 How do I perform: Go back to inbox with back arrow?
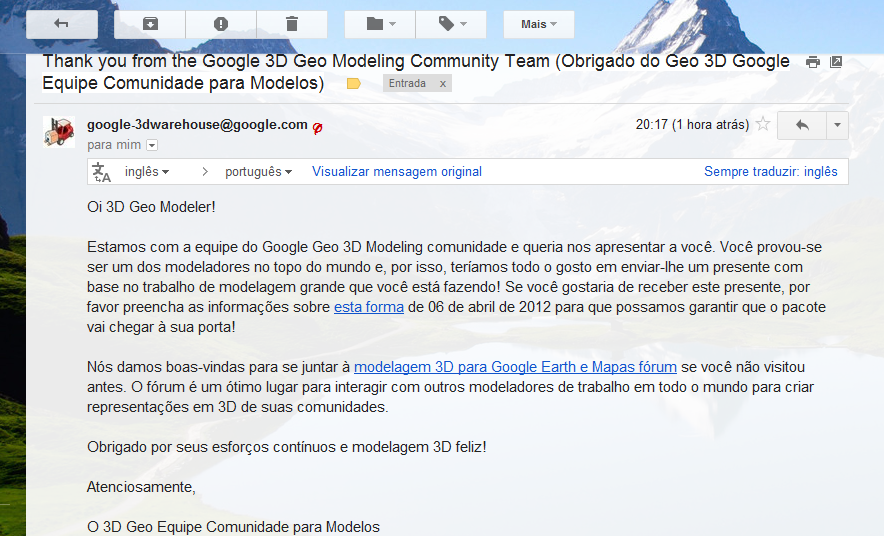61,24
